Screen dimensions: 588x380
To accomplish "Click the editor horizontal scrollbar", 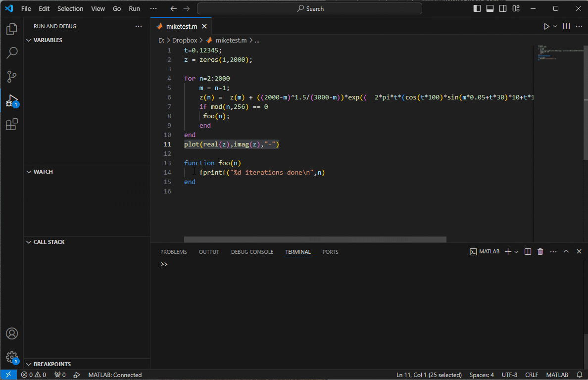I will pyautogui.click(x=315, y=239).
